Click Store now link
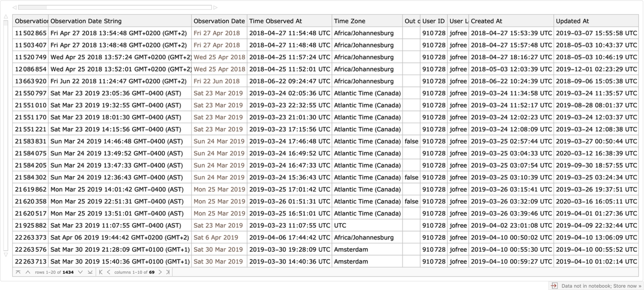This screenshot has width=644, height=290. [627, 286]
